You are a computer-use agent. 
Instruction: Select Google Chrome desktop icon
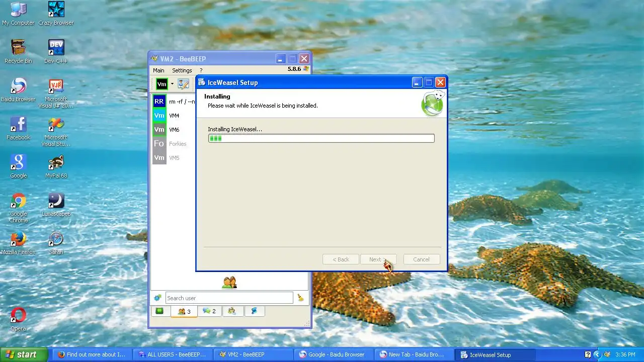[18, 208]
